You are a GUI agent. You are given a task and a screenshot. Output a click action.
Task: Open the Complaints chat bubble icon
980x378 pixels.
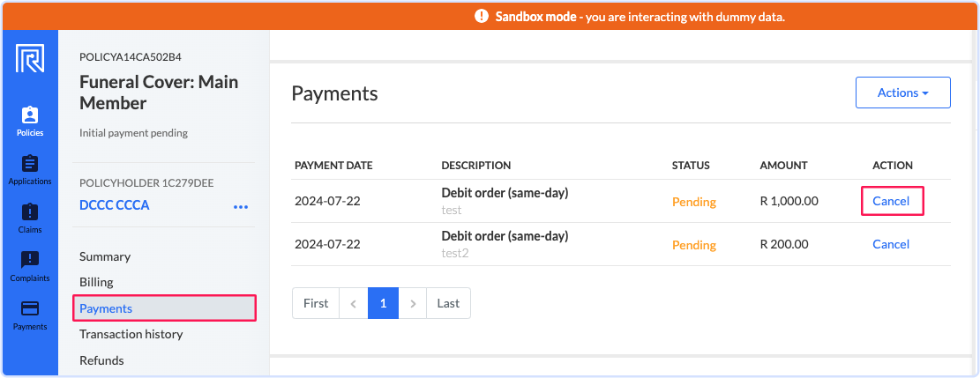click(x=30, y=260)
